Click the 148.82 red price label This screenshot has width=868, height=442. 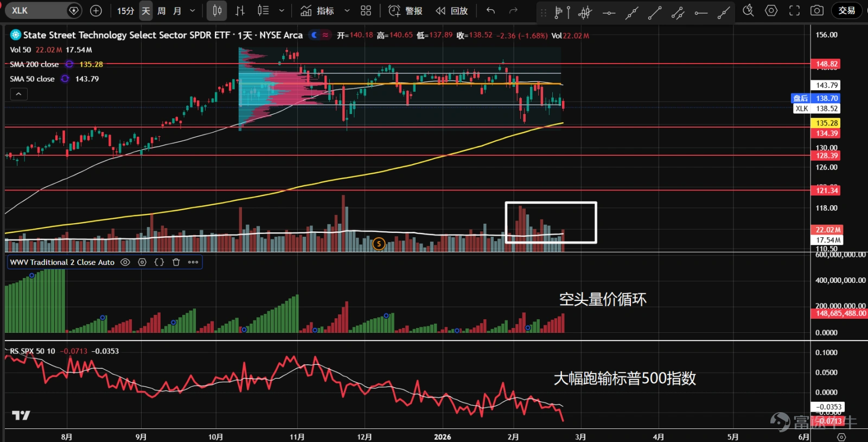(826, 64)
